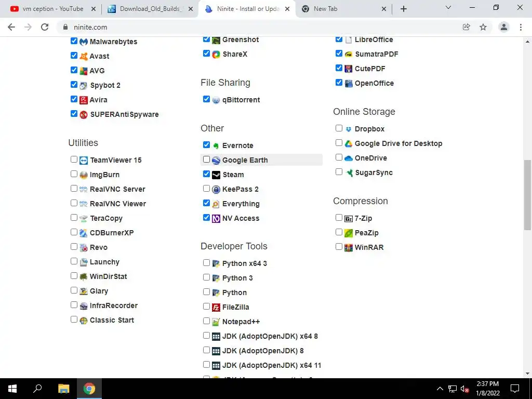
Task: Click scrollbar down arrow
Action: [x=527, y=374]
